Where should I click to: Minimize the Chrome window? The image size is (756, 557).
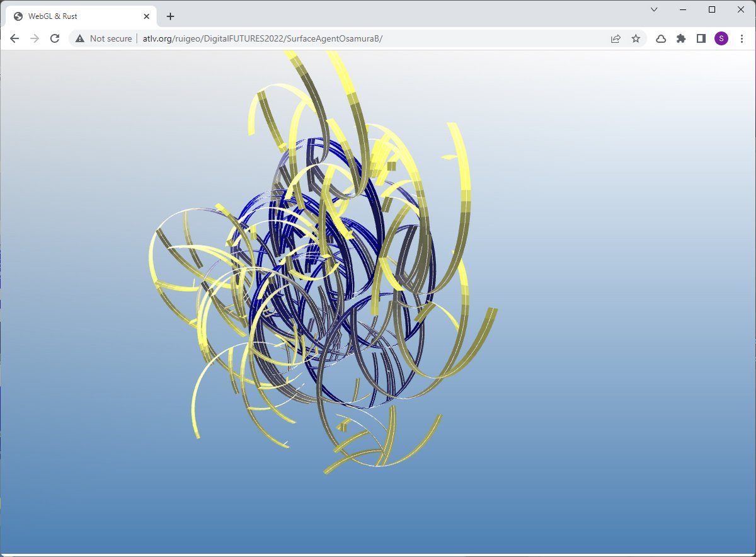pyautogui.click(x=683, y=9)
